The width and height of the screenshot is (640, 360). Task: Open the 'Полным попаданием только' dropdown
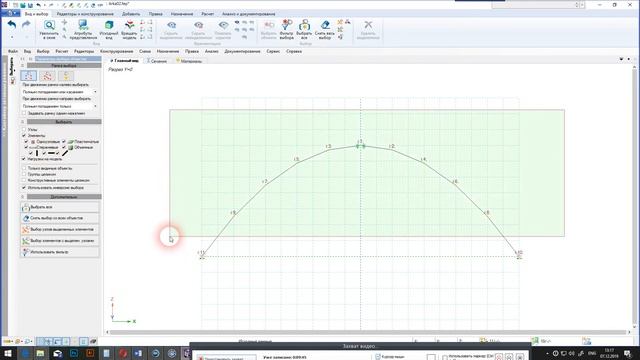[60, 106]
